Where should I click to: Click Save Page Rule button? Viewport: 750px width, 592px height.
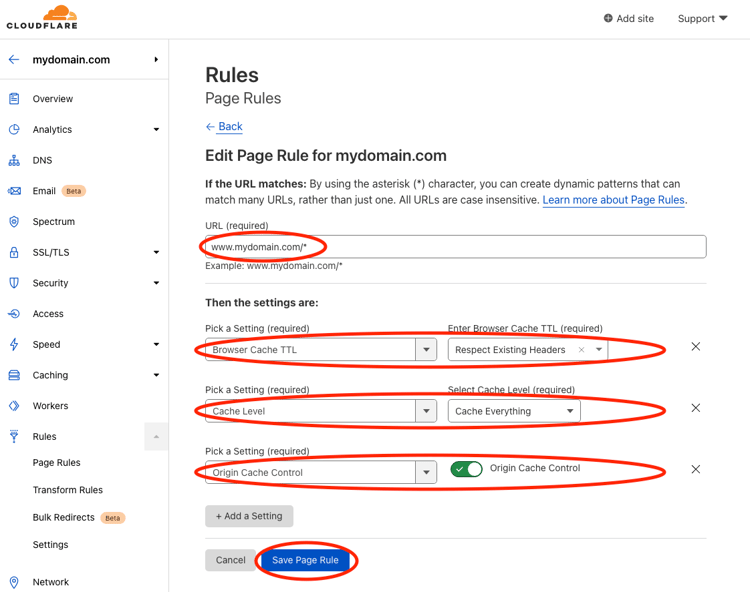(305, 560)
